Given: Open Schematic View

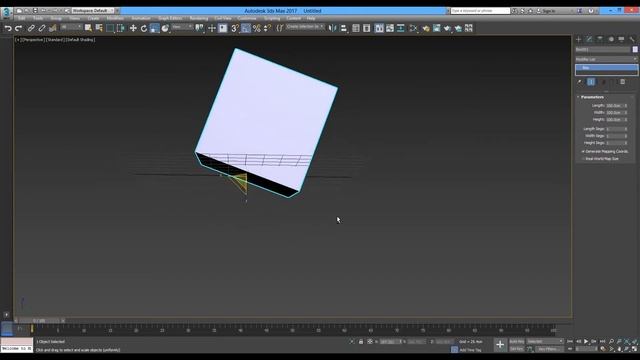Looking at the screenshot, I should pos(400,28).
